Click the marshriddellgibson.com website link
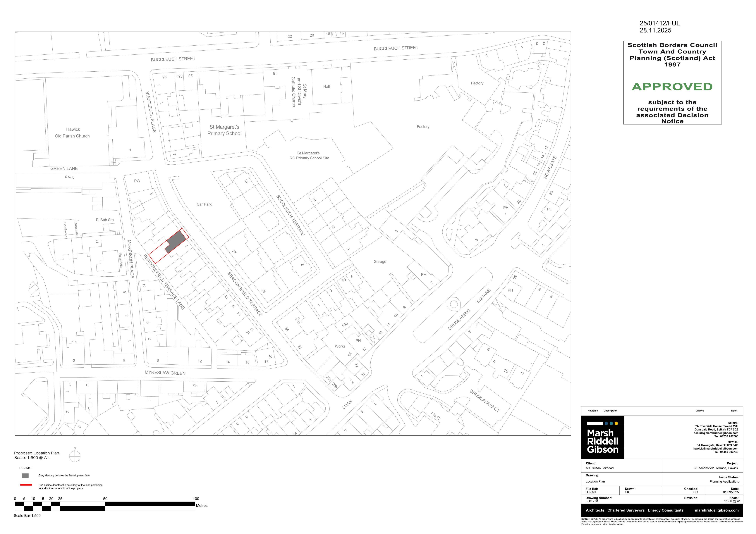This screenshot has height=534, width=756. pyautogui.click(x=717, y=510)
